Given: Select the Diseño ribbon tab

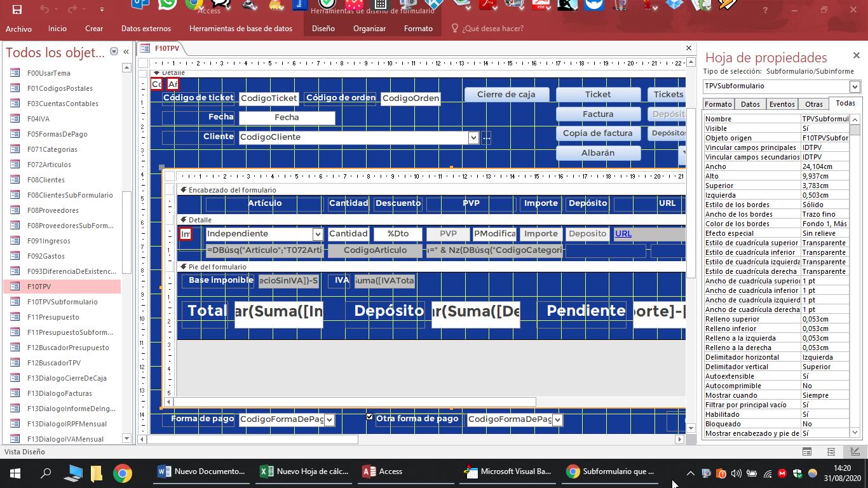Looking at the screenshot, I should pyautogui.click(x=323, y=29).
